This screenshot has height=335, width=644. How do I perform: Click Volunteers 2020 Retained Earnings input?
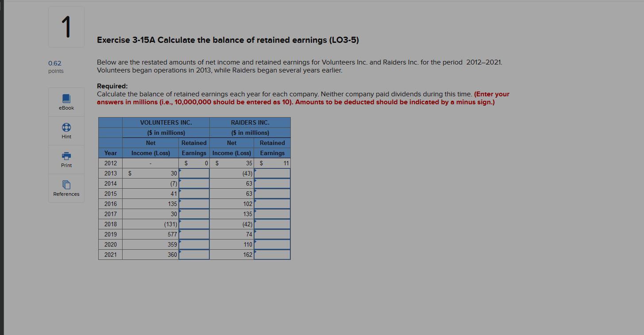(x=194, y=244)
